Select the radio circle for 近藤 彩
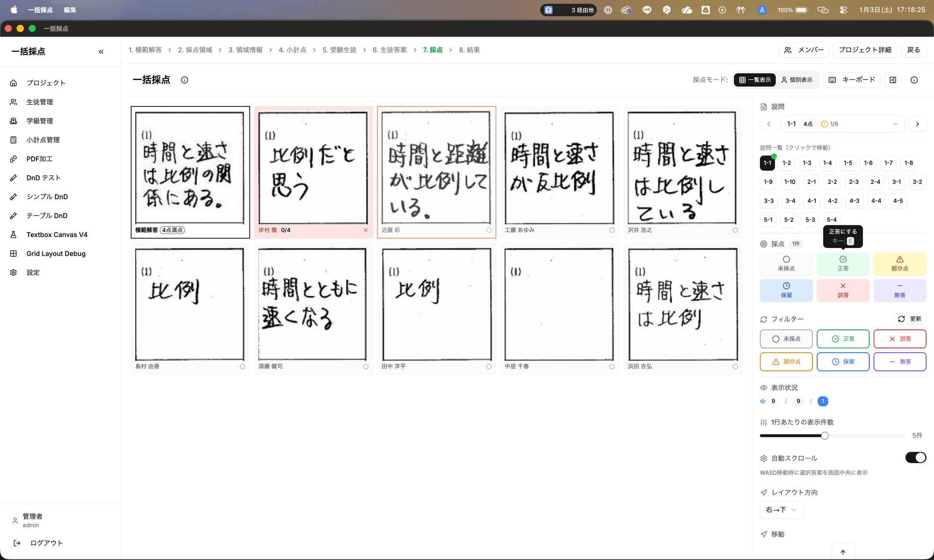The width and height of the screenshot is (934, 560). 489,230
